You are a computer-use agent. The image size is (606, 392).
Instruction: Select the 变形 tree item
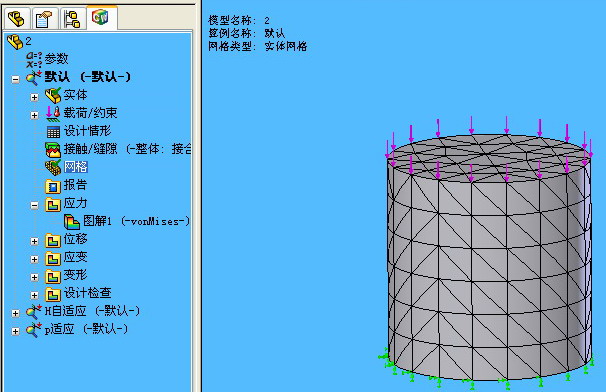pyautogui.click(x=75, y=275)
